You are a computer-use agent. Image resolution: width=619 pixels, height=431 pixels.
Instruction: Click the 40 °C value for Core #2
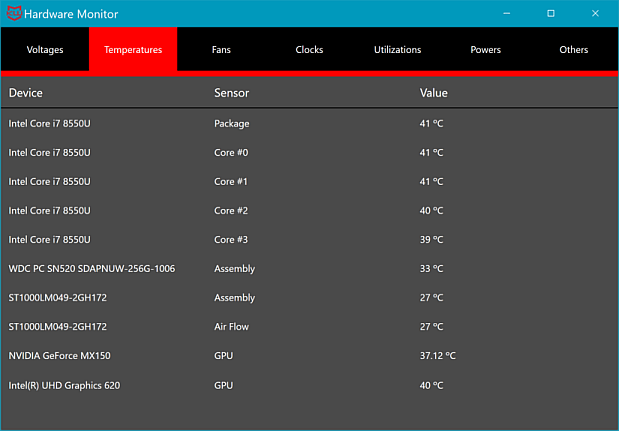[x=431, y=210]
